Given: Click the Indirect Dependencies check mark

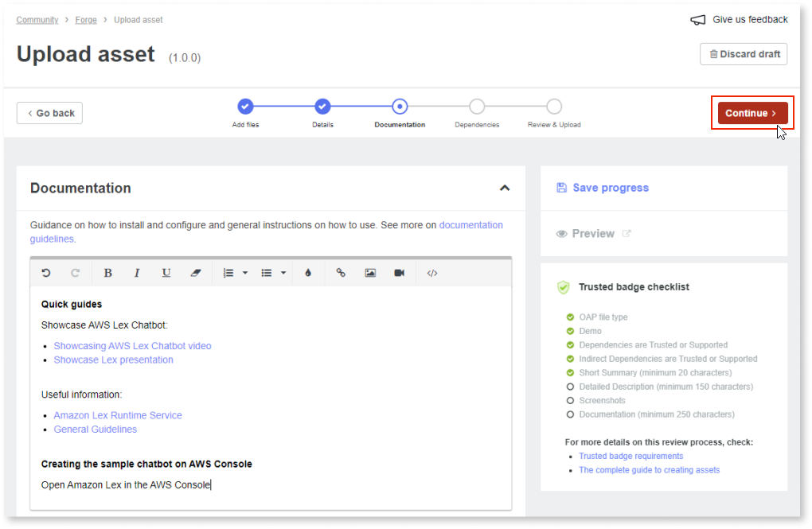Looking at the screenshot, I should (570, 359).
